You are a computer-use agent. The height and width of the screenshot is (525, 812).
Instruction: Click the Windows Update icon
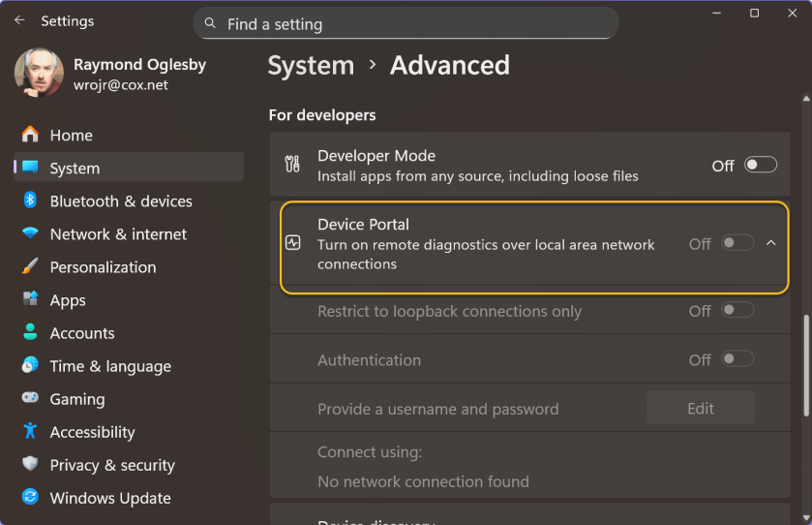30,497
